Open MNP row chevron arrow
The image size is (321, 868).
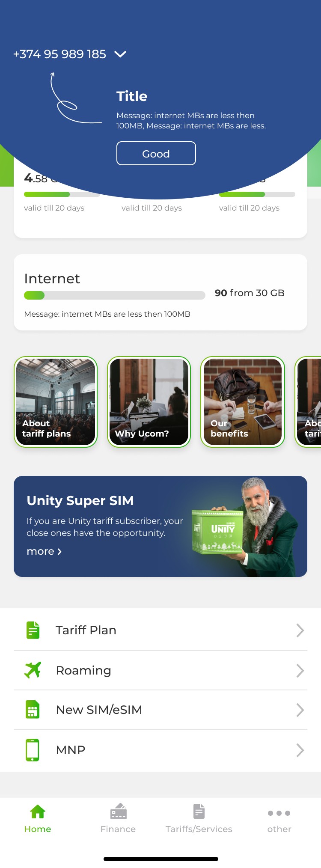pyautogui.click(x=300, y=750)
